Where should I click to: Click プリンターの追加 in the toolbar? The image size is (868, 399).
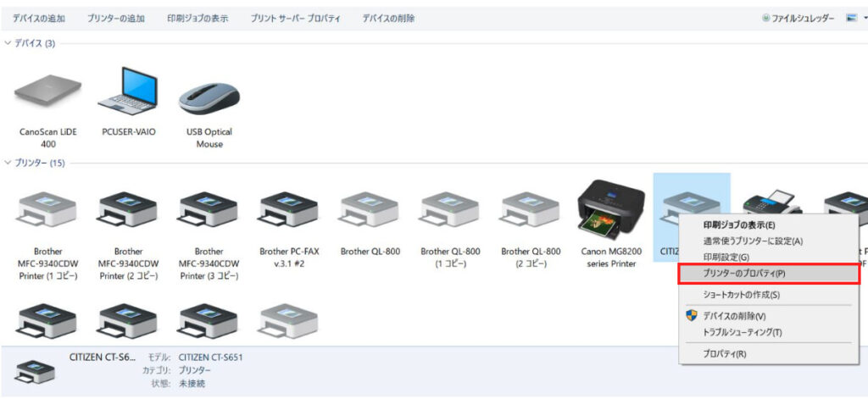click(x=115, y=19)
